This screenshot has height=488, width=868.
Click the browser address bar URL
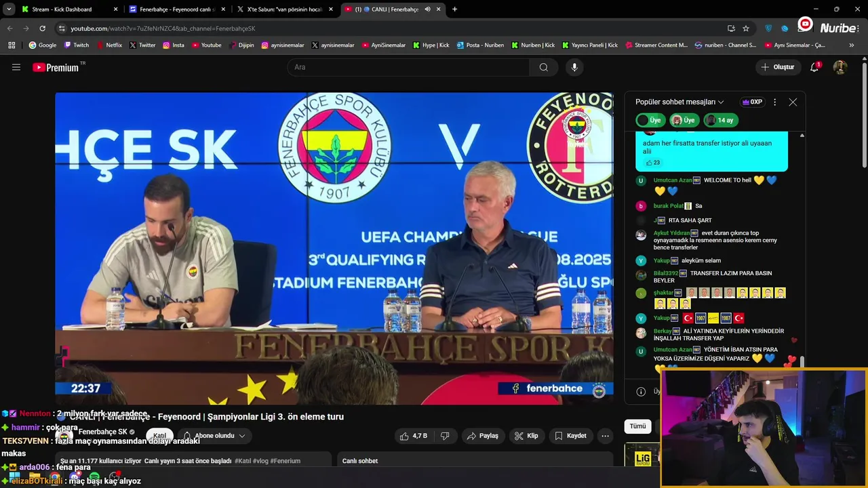[163, 28]
